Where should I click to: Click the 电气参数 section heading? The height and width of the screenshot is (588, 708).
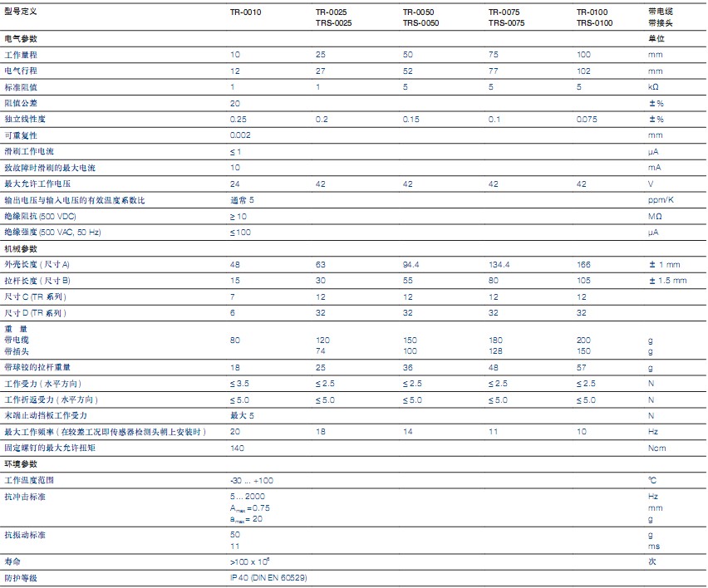pos(21,39)
